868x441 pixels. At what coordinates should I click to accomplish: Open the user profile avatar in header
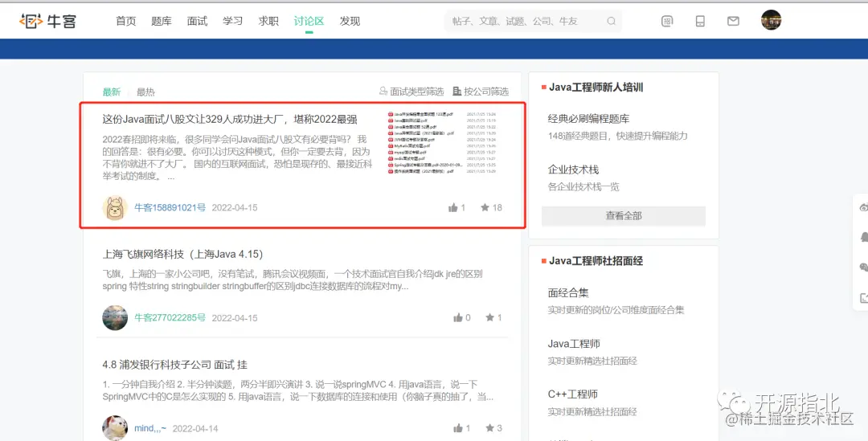coord(771,20)
